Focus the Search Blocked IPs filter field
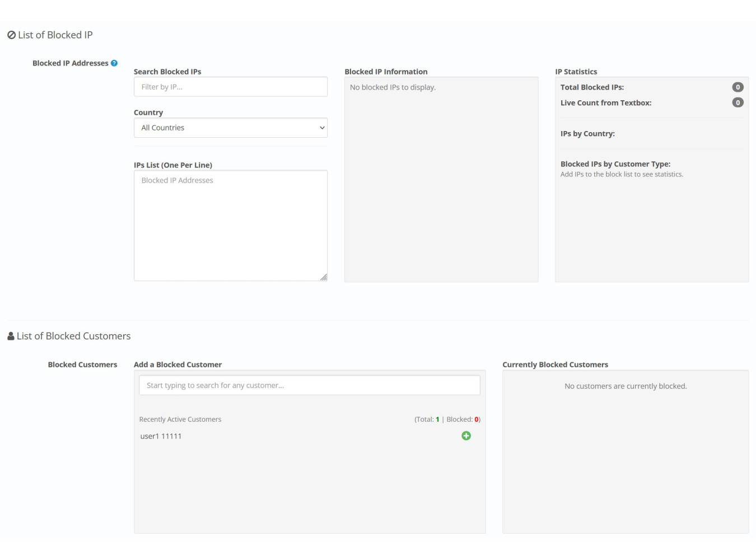 tap(230, 87)
